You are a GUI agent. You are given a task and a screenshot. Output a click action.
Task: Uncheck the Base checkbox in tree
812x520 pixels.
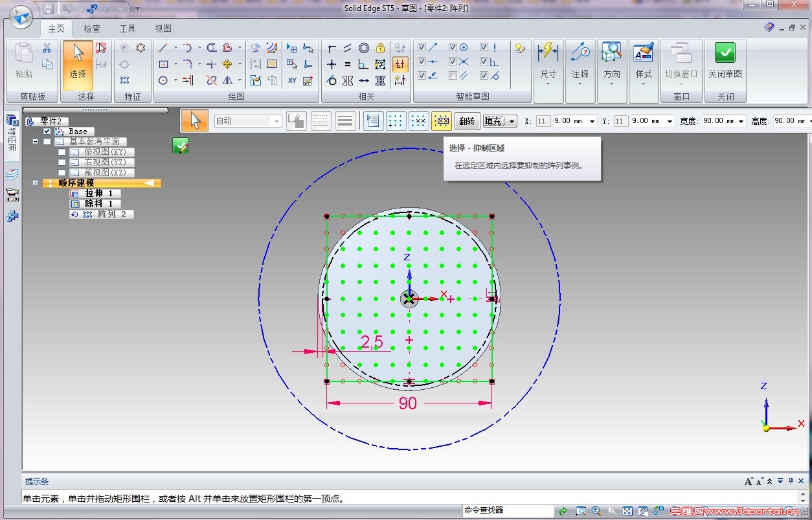pos(47,131)
